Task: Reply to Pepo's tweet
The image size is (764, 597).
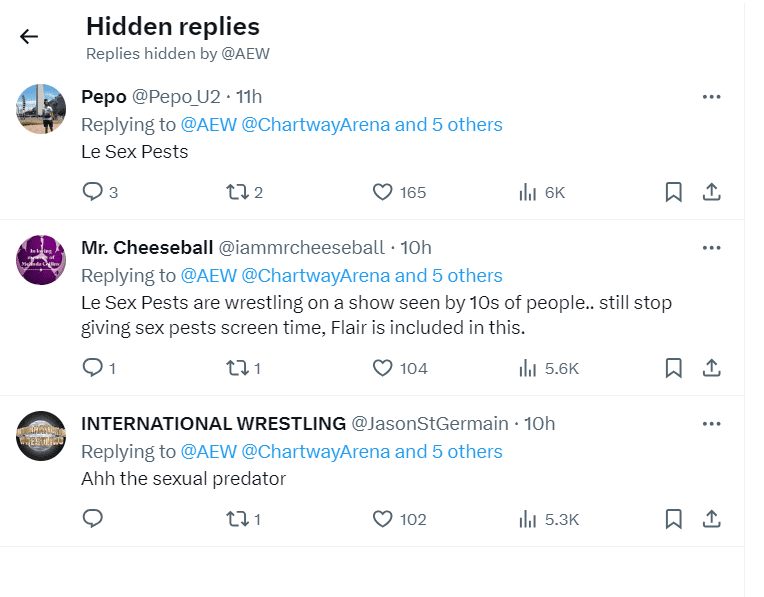Action: coord(93,192)
